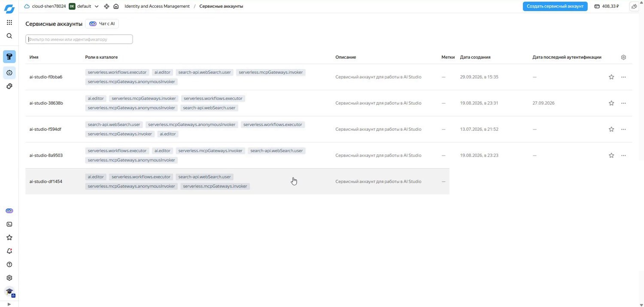
Task: Focus the name or ID filter field
Action: coord(79,39)
